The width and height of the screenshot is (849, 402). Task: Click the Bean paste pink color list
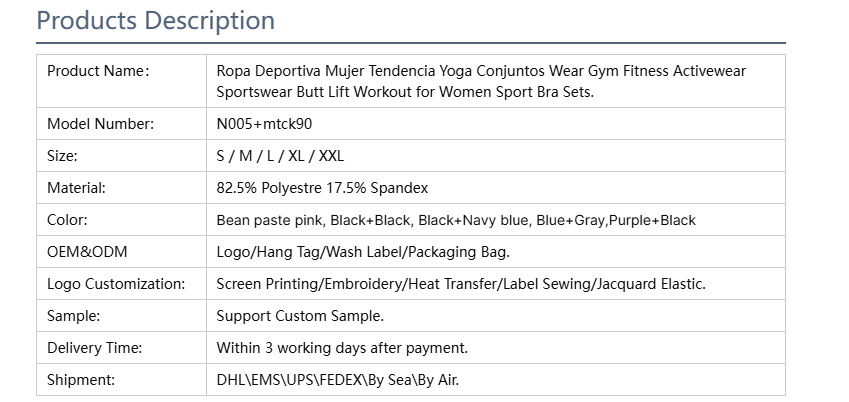[x=456, y=220]
